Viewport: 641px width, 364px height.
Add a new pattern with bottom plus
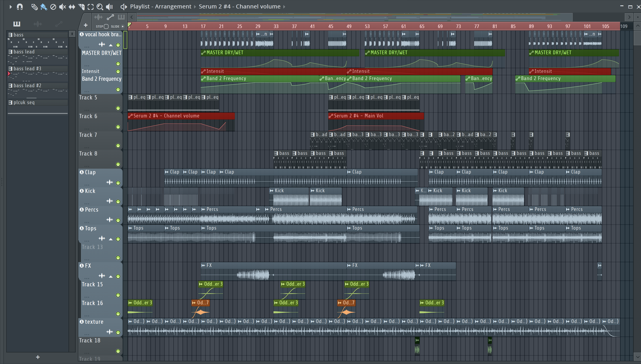click(38, 357)
